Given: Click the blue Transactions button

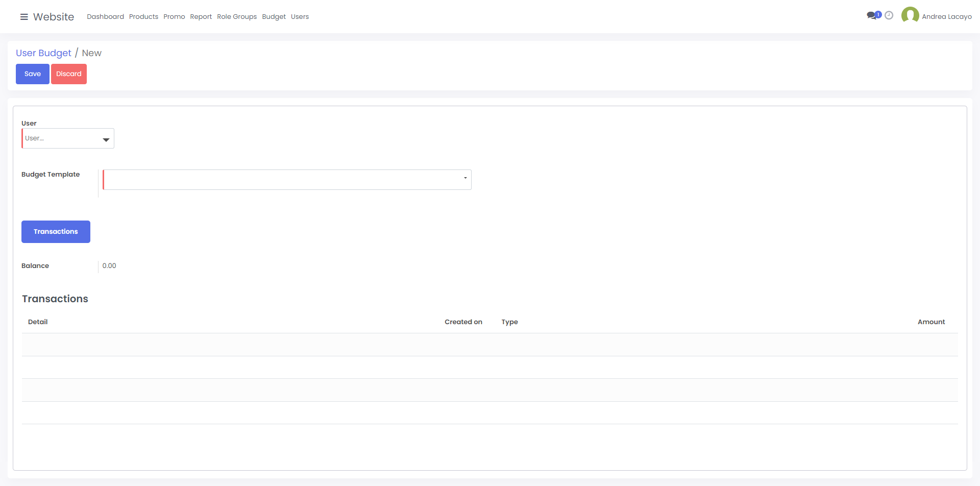Looking at the screenshot, I should point(56,232).
